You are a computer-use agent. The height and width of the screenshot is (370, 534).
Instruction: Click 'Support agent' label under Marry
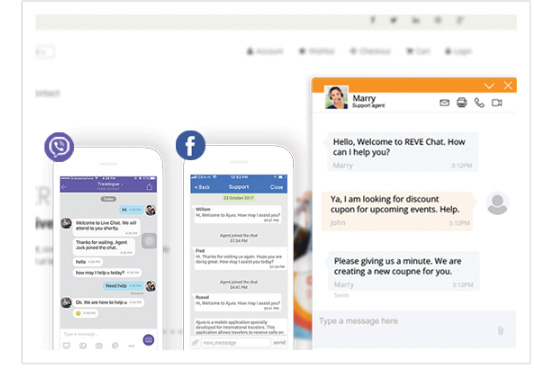coord(368,106)
